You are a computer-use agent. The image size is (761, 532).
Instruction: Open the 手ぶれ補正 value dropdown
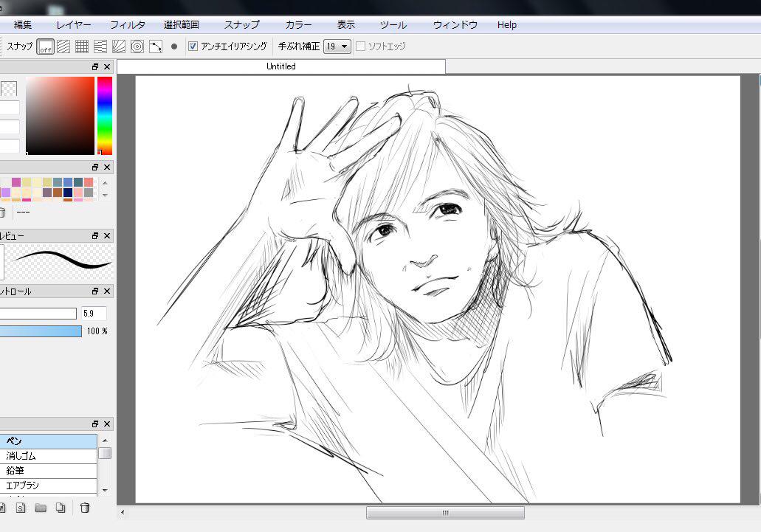pos(337,46)
